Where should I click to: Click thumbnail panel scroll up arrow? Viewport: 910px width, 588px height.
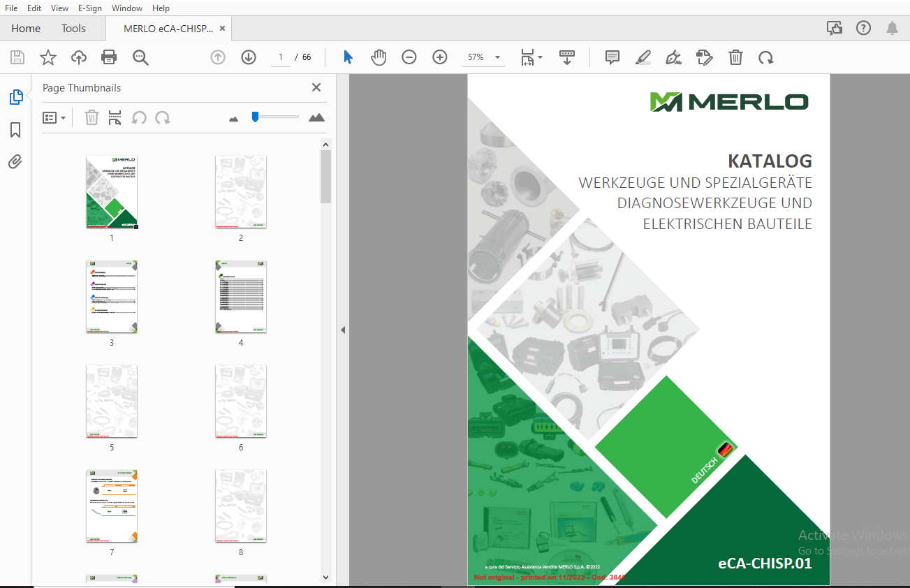pyautogui.click(x=325, y=145)
